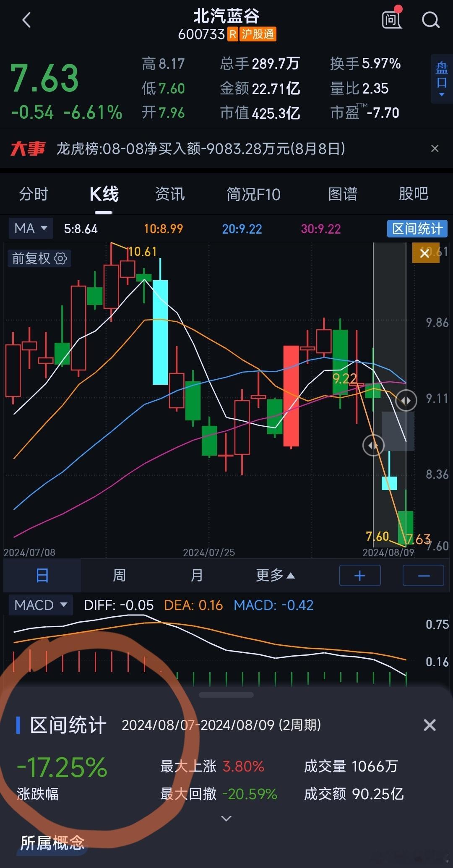Tap the 30:9.22 MA value
The width and height of the screenshot is (453, 868).
(321, 229)
